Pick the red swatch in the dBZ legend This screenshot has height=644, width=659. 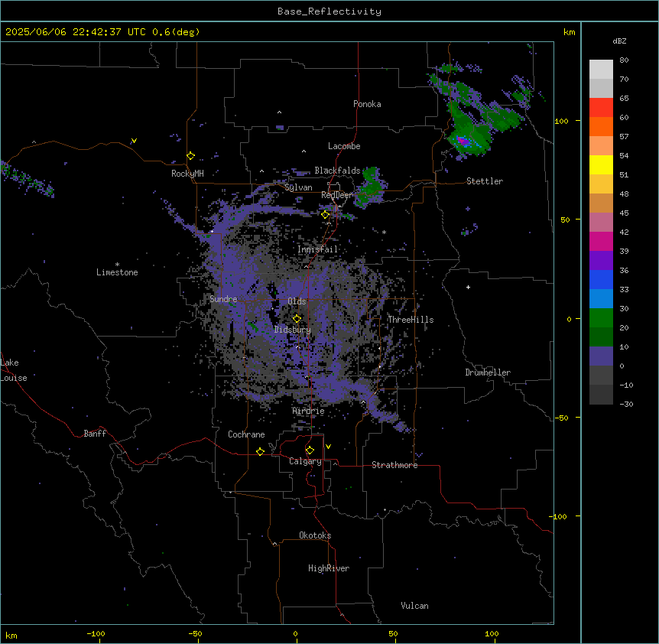point(601,108)
